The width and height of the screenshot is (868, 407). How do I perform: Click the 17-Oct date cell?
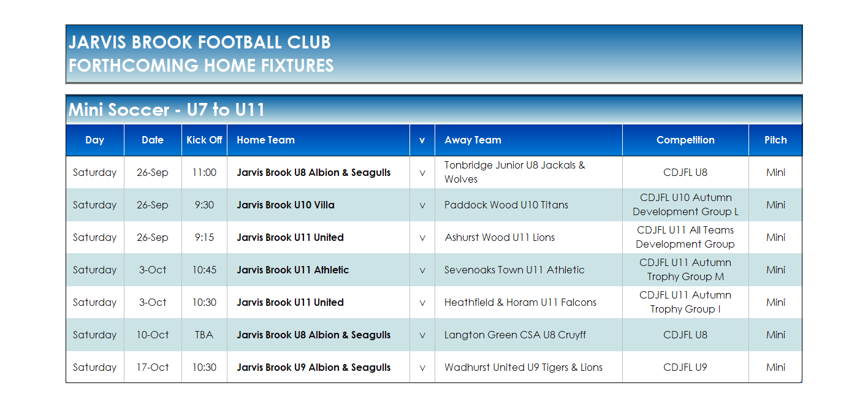click(153, 367)
